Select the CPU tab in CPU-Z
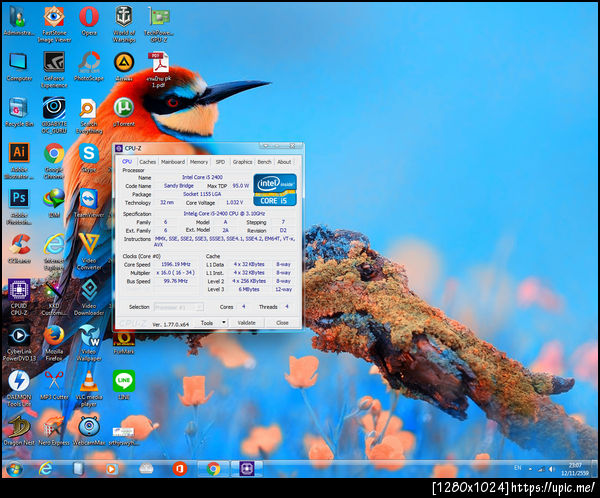 pos(127,162)
